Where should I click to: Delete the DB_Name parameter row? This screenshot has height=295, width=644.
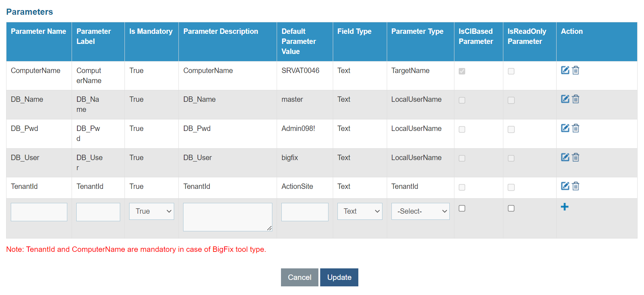[x=576, y=99]
